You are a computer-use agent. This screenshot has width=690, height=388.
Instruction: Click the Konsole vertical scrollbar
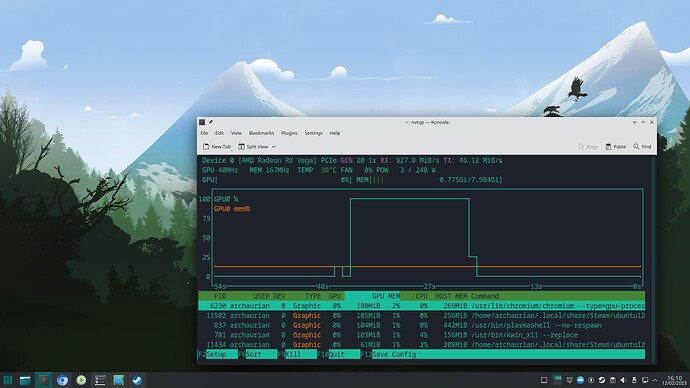[x=653, y=260]
